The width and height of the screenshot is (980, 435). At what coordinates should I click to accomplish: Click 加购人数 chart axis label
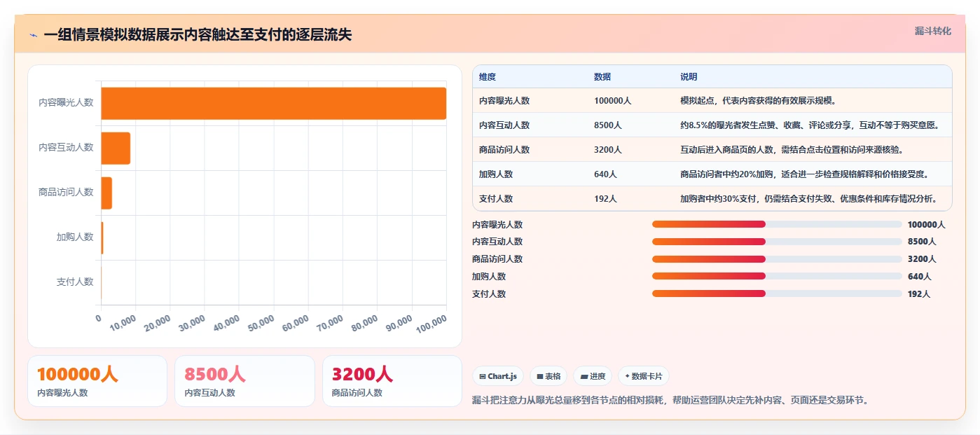(75, 237)
